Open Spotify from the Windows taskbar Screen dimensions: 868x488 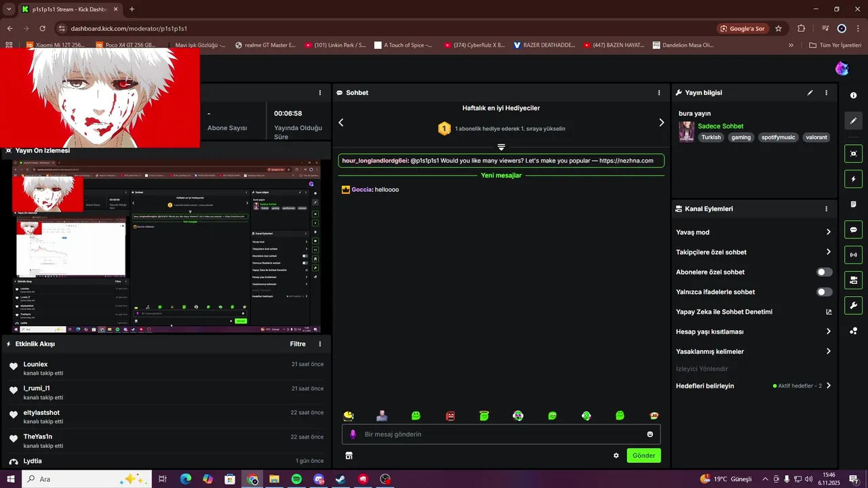click(296, 479)
